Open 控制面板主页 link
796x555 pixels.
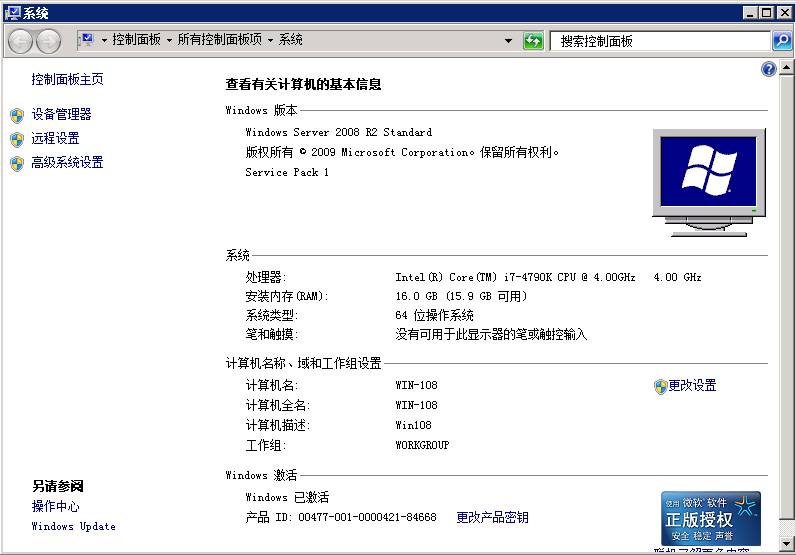click(67, 79)
